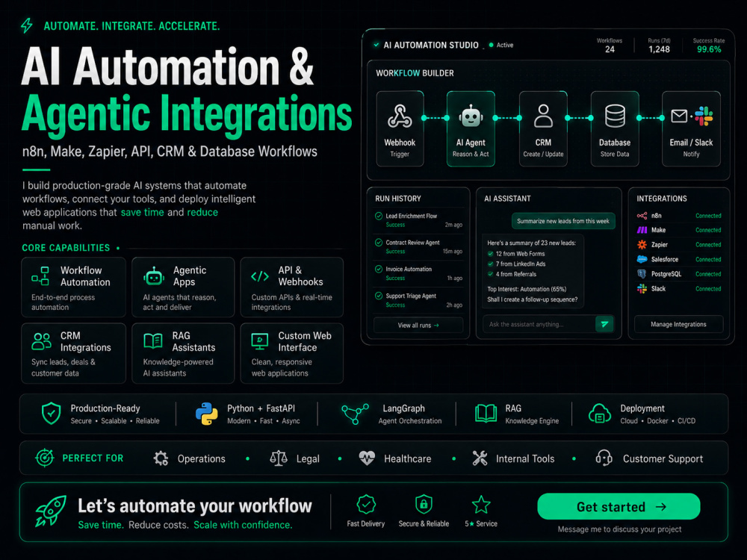This screenshot has width=747, height=560.
Task: Click the CRM Integrations people icon
Action: 41,341
